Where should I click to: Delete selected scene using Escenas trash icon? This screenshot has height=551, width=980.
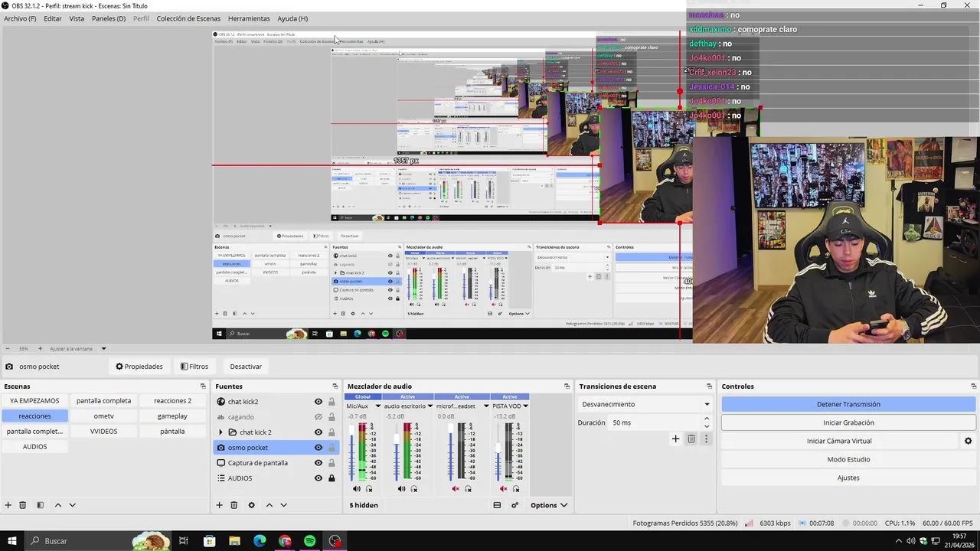22,505
